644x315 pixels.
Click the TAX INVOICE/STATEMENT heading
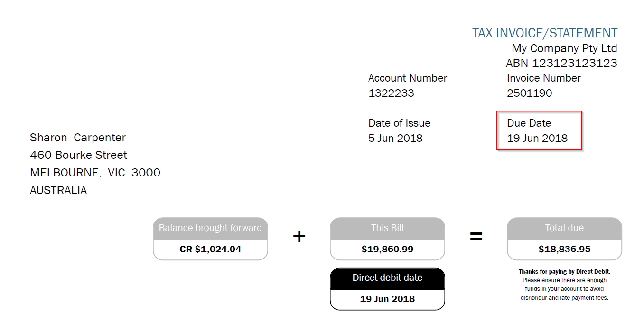[544, 33]
